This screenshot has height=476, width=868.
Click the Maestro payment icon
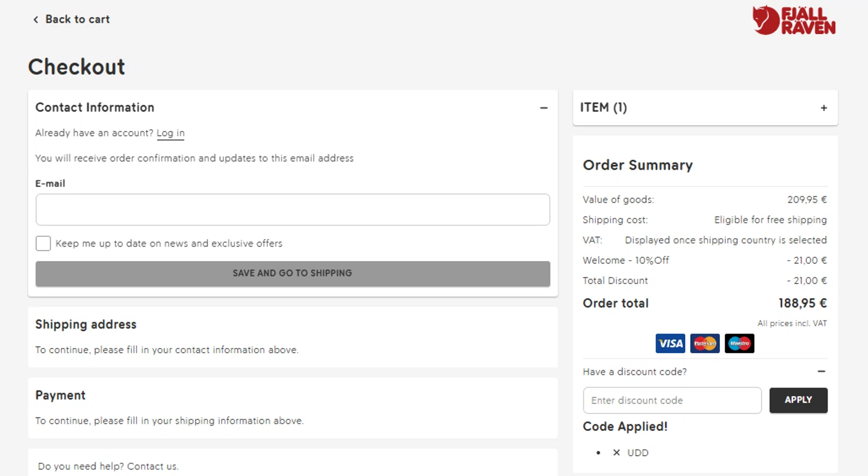[739, 343]
